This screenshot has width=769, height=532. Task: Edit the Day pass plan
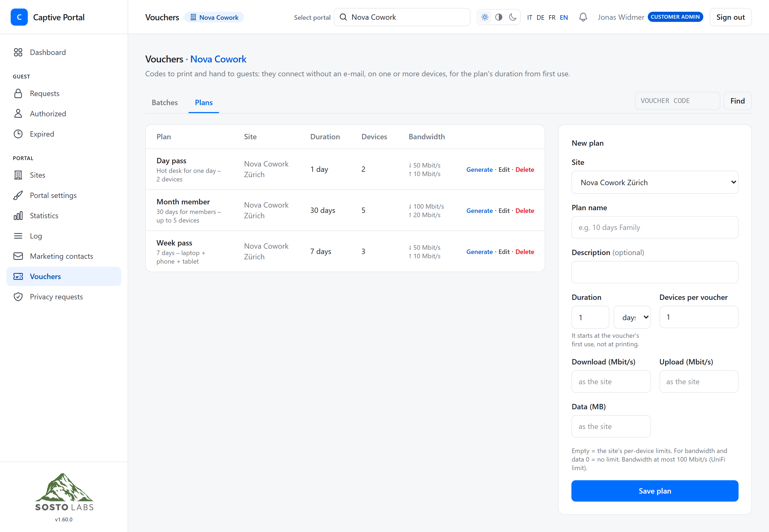[x=504, y=169]
